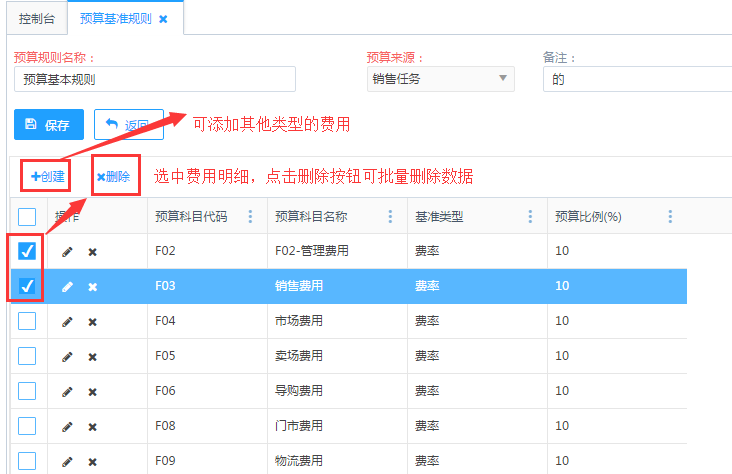Uncheck the checkbox for F02 row

(x=27, y=251)
